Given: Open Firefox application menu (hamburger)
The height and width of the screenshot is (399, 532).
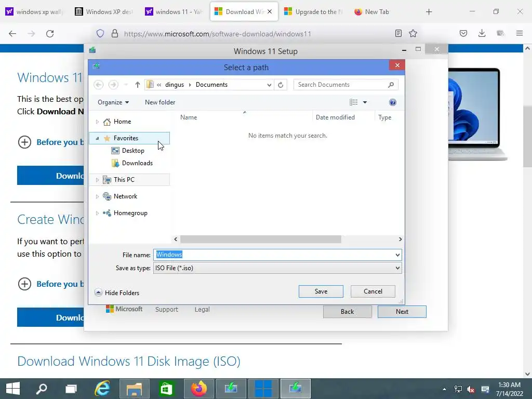Looking at the screenshot, I should tap(520, 33).
